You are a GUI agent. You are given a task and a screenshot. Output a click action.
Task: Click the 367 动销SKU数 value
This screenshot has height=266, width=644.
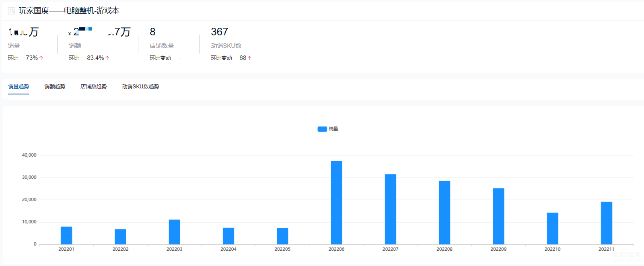tap(220, 32)
